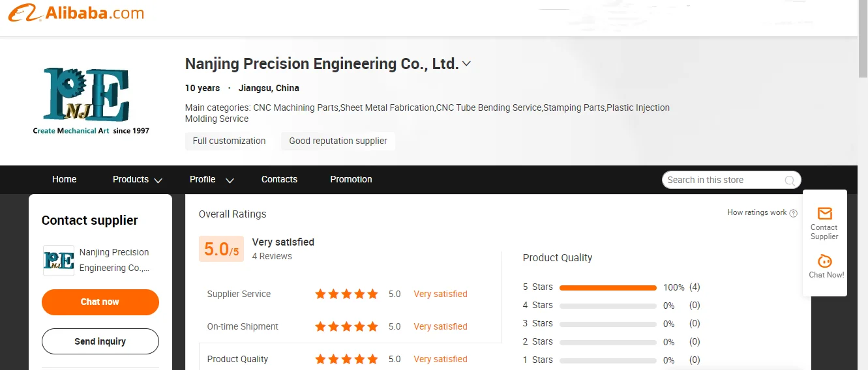Click the Full customization tag

pos(229,141)
